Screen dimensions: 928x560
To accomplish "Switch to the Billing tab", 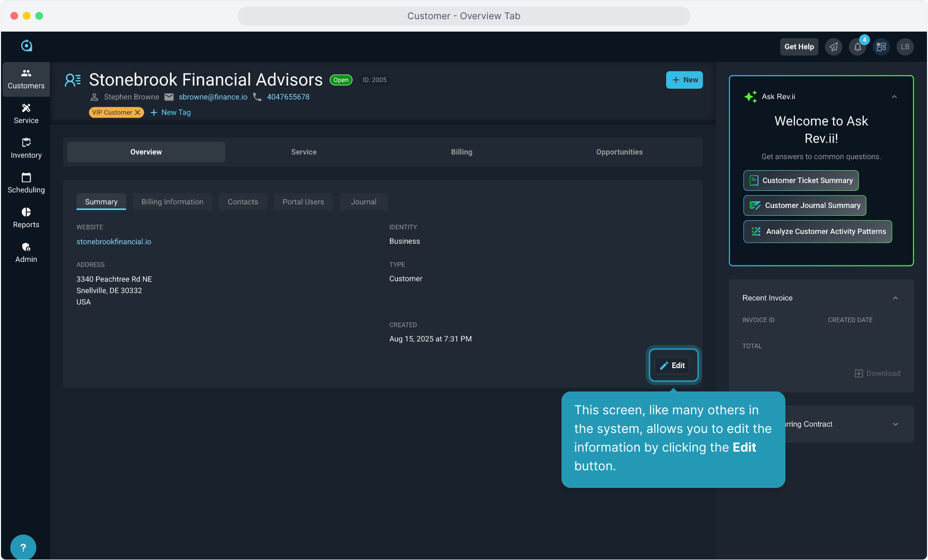I will 461,152.
